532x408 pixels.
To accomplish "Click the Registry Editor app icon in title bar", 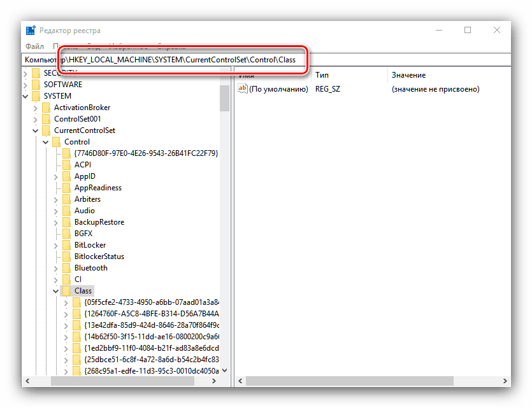I will tap(31, 30).
